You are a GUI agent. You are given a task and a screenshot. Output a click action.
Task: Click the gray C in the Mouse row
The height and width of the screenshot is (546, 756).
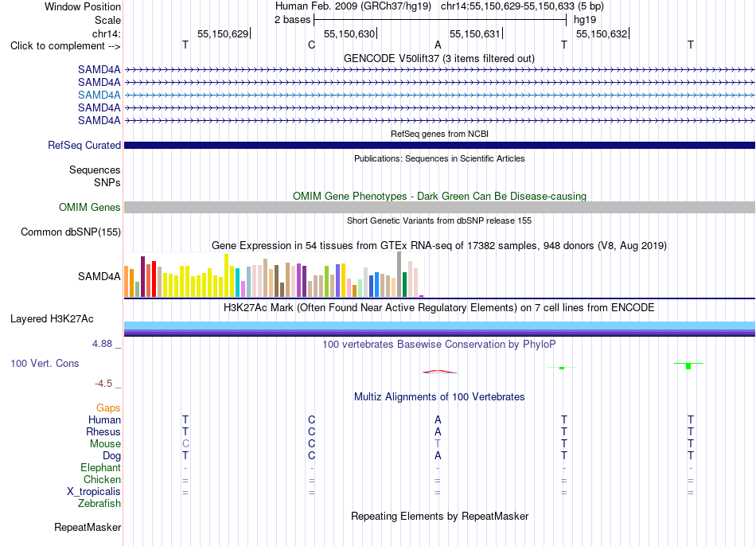tap(185, 444)
